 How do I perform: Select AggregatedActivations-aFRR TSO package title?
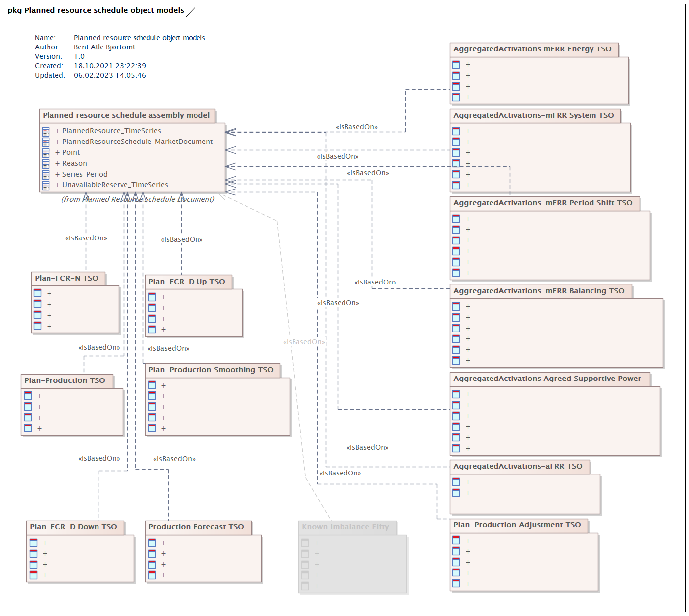(x=518, y=466)
